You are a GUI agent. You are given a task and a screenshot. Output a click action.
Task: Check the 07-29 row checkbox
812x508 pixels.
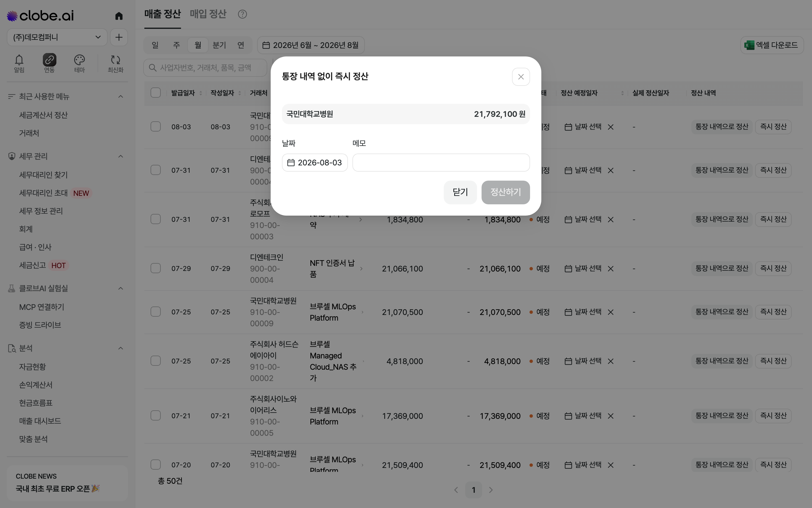click(155, 268)
